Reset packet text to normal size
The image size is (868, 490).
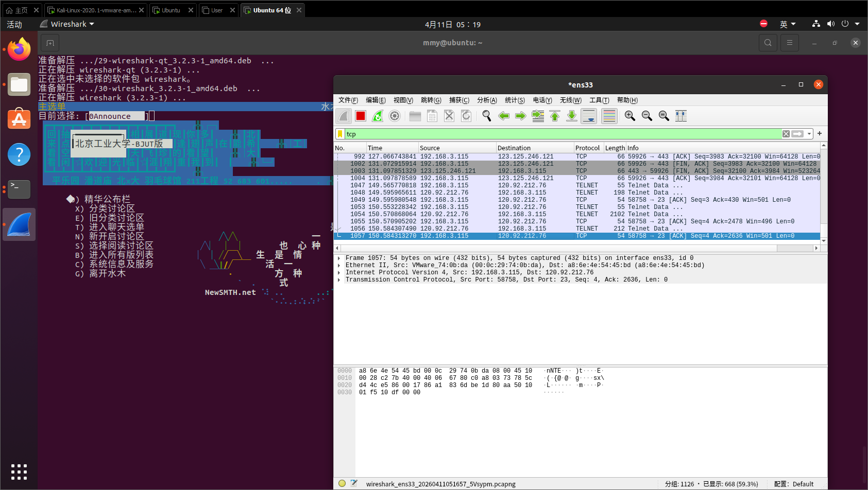pyautogui.click(x=664, y=116)
